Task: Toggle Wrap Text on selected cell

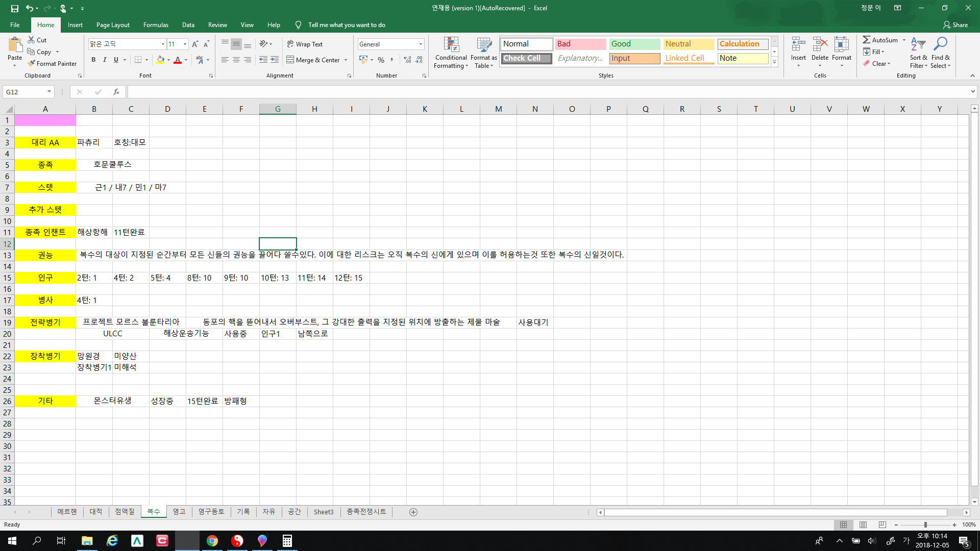Action: point(305,44)
